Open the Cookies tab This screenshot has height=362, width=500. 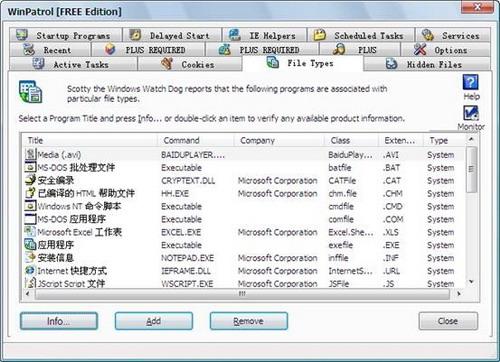point(190,64)
